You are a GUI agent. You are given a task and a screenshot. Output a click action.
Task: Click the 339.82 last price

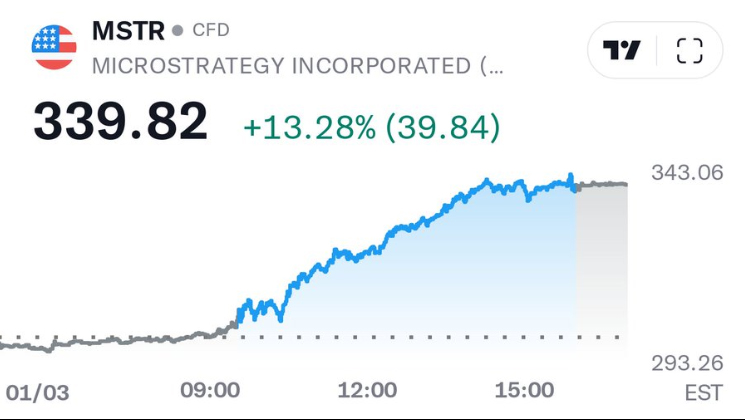[x=120, y=122]
